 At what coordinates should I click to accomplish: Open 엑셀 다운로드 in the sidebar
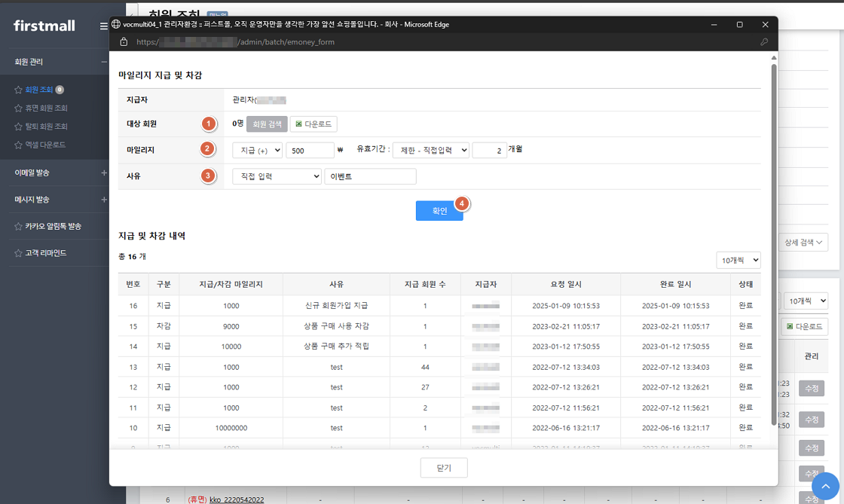[x=45, y=145]
